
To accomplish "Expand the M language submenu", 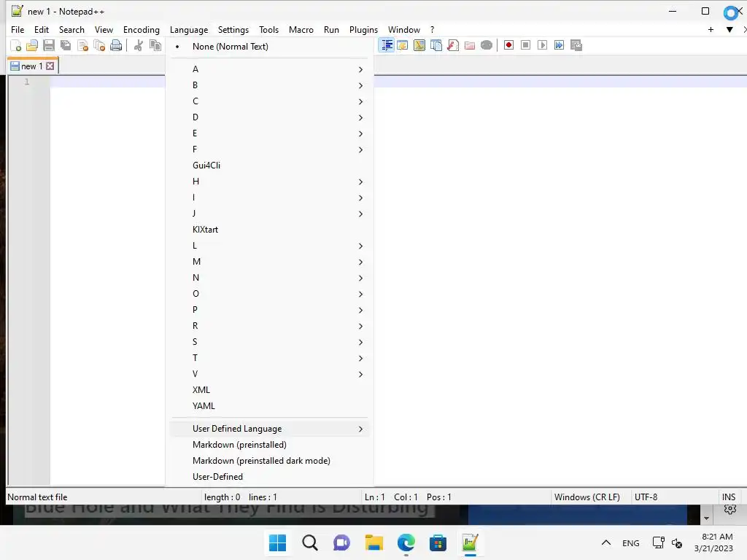I will click(269, 262).
